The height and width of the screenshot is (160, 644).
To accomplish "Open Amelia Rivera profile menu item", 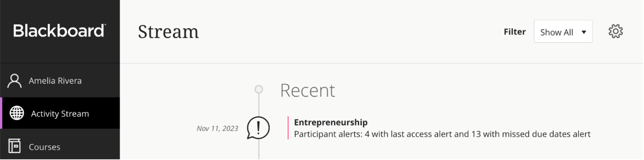I will (x=55, y=81).
